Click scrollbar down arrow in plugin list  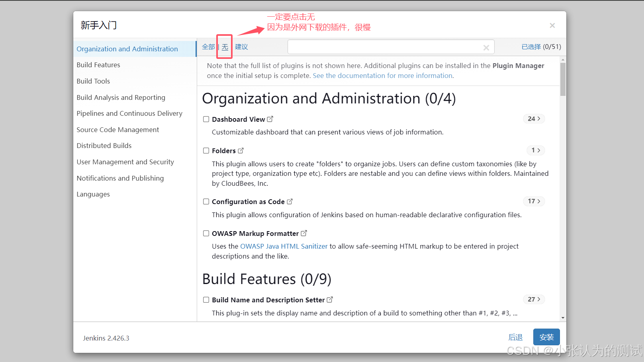coord(563,318)
